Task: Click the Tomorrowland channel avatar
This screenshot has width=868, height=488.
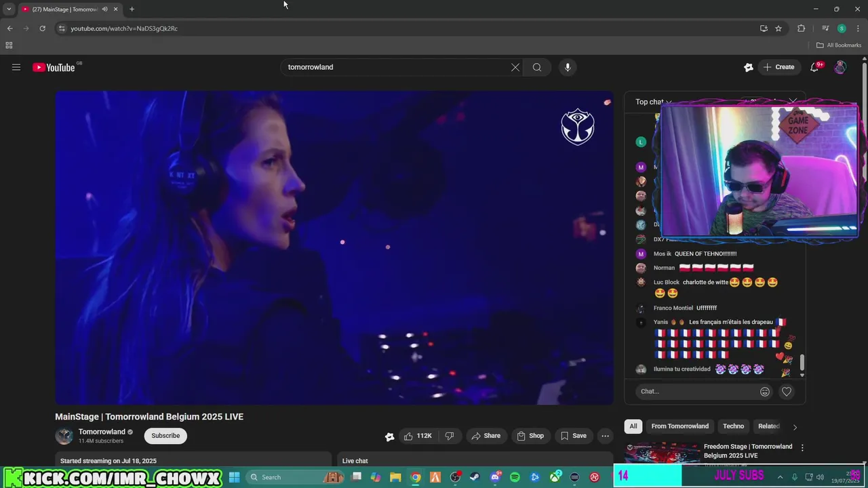Action: coord(64,436)
